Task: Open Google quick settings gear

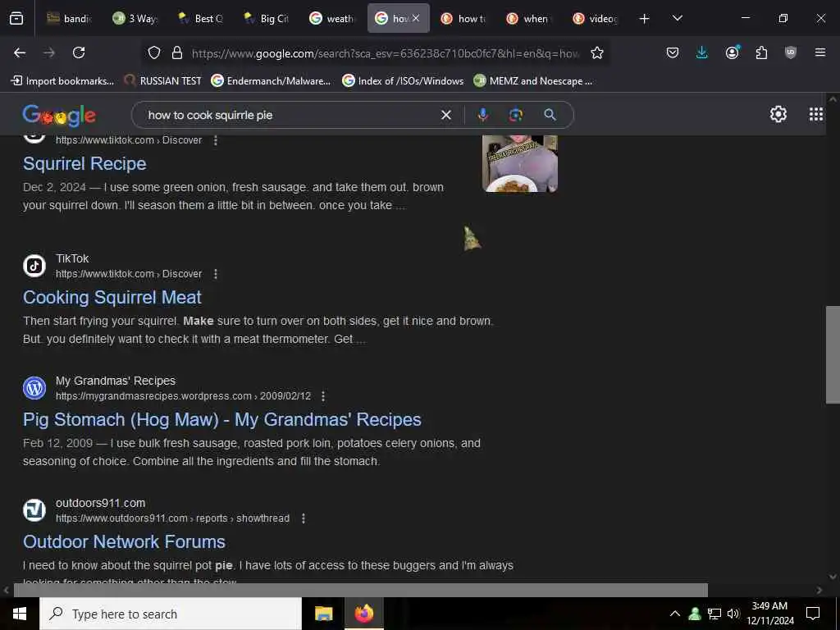Action: tap(778, 114)
